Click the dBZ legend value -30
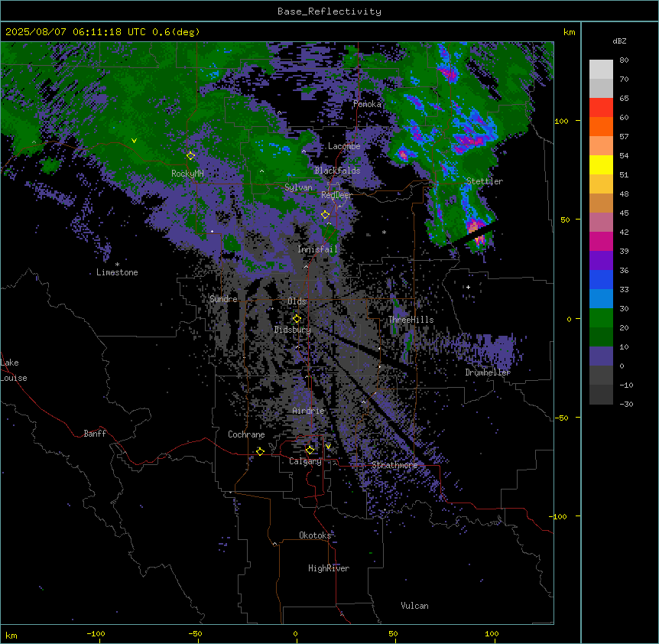Image resolution: width=659 pixels, height=644 pixels. tap(626, 404)
